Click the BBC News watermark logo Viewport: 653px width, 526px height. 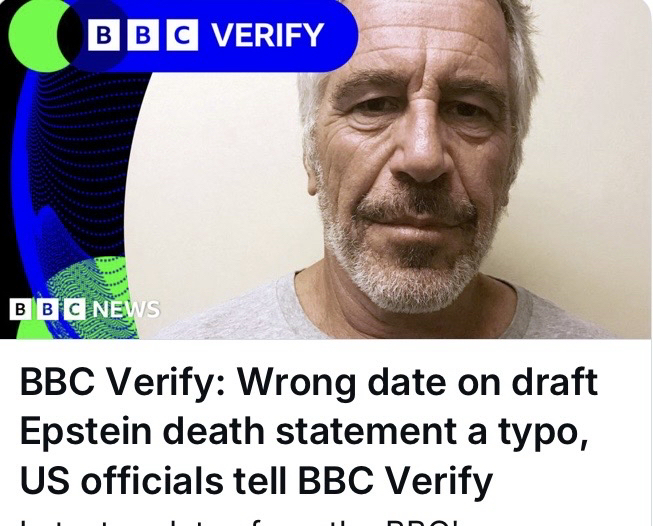[x=84, y=310]
